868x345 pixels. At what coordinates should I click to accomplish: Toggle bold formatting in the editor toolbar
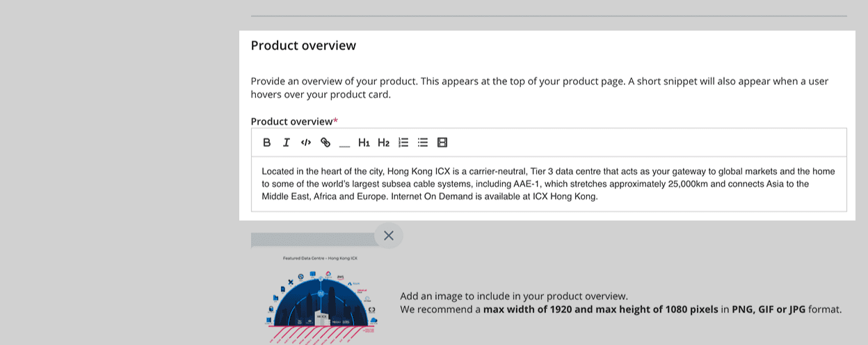(x=266, y=143)
